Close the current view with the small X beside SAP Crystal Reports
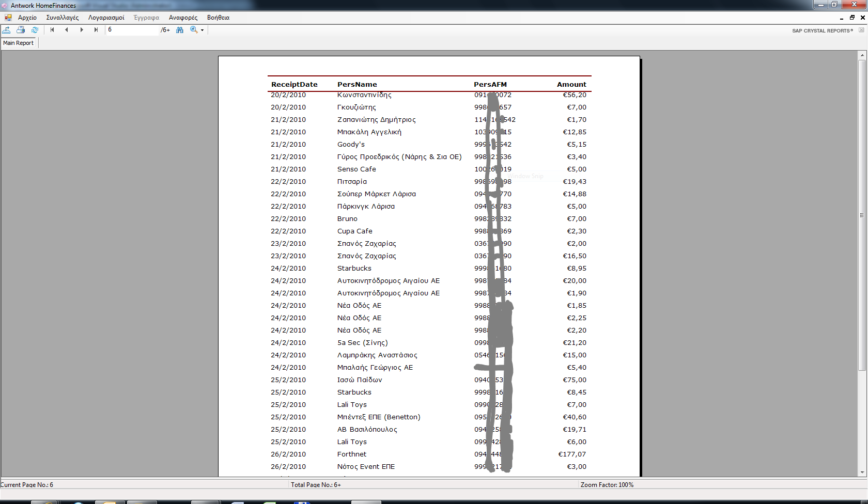Screen dimensions: 868x504 [861, 30]
